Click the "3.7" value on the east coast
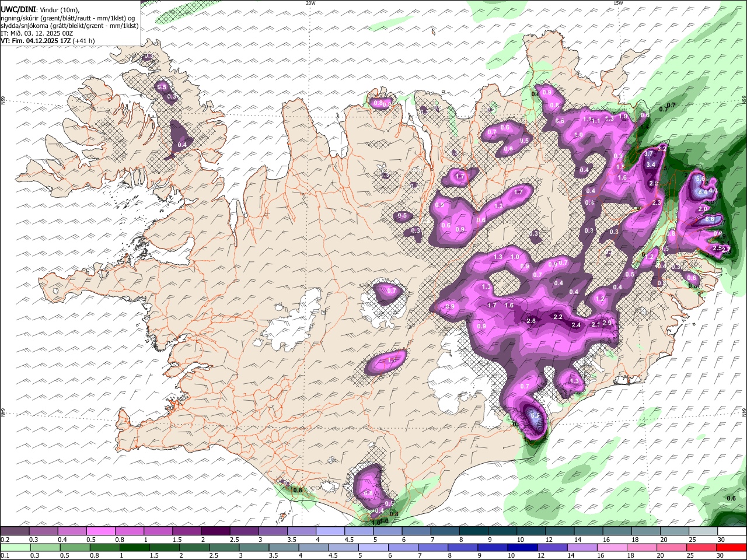 pos(648,154)
